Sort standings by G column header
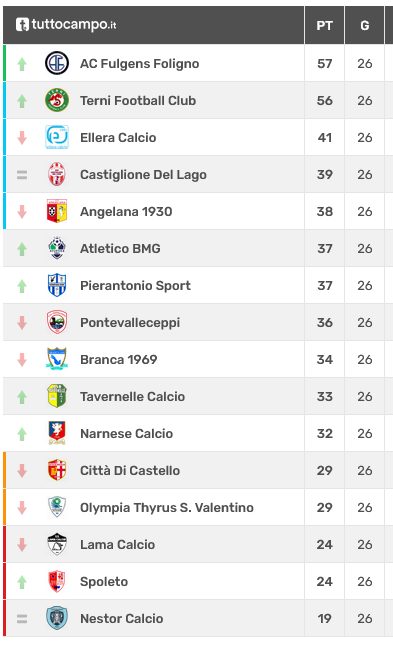The image size is (393, 646). [365, 25]
